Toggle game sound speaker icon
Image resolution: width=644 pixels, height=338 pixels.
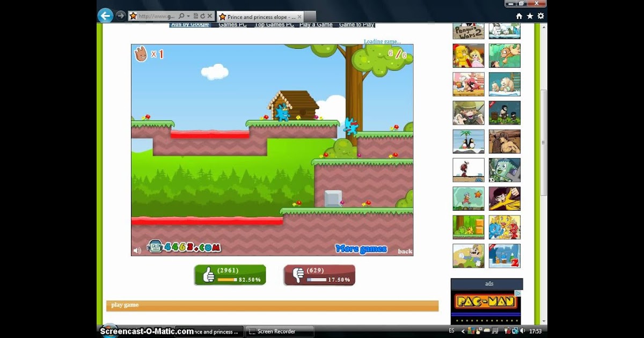[137, 250]
